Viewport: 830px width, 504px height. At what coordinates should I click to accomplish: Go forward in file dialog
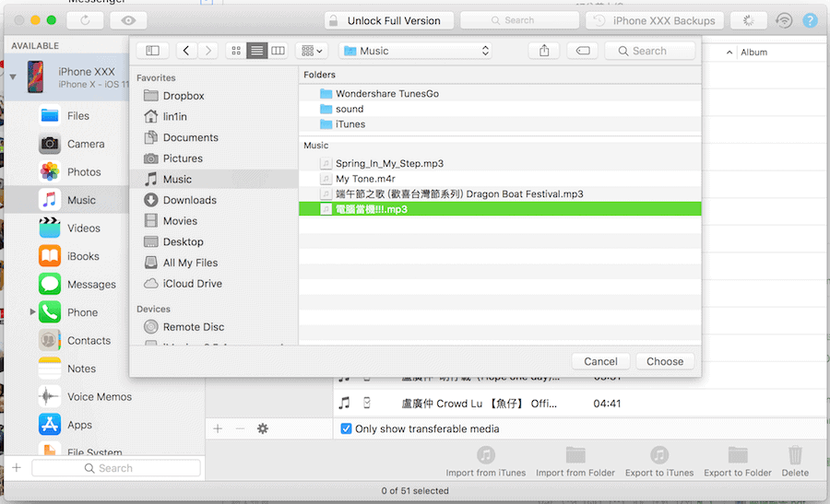[208, 51]
